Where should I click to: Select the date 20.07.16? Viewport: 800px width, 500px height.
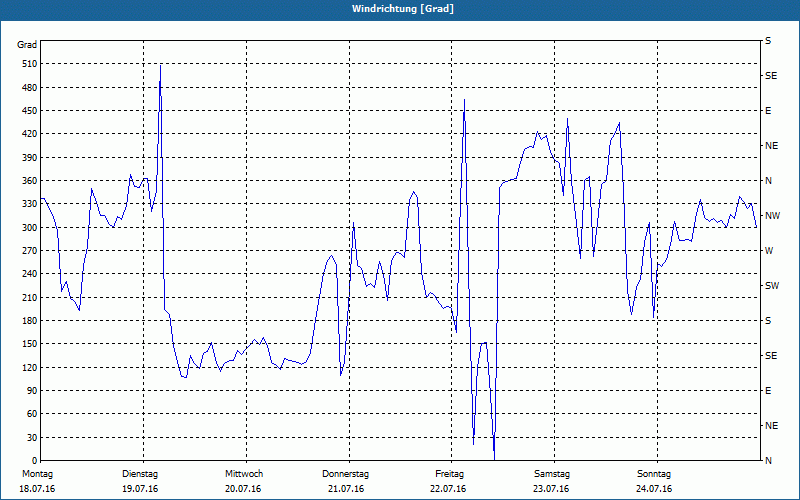click(243, 489)
